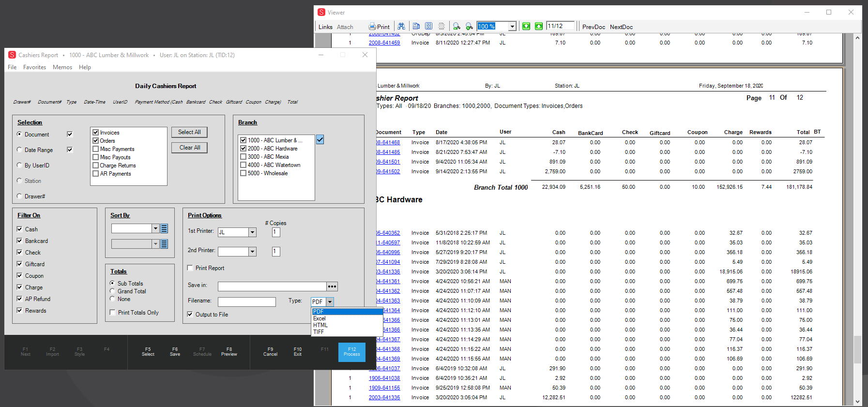Open the first Sort By list icon
This screenshot has height=407, width=868.
click(x=164, y=228)
